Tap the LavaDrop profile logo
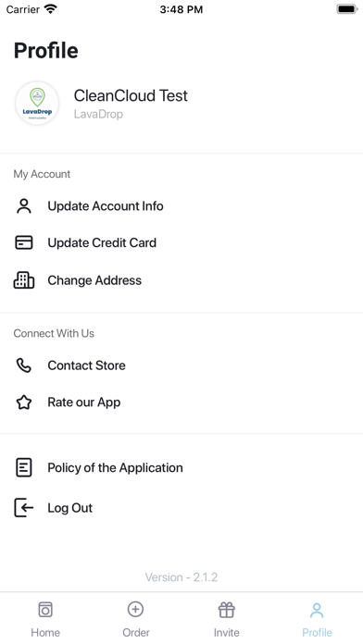 pos(37,103)
